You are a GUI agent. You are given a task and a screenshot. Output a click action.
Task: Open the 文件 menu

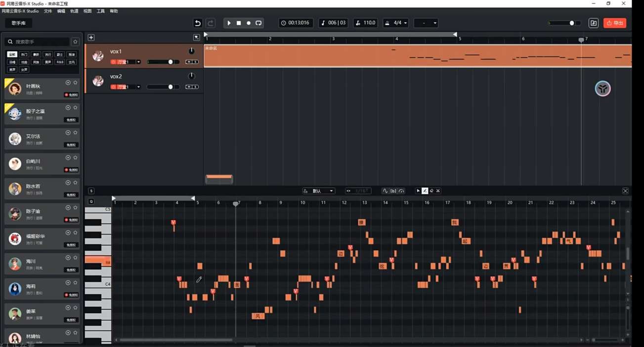tap(48, 11)
